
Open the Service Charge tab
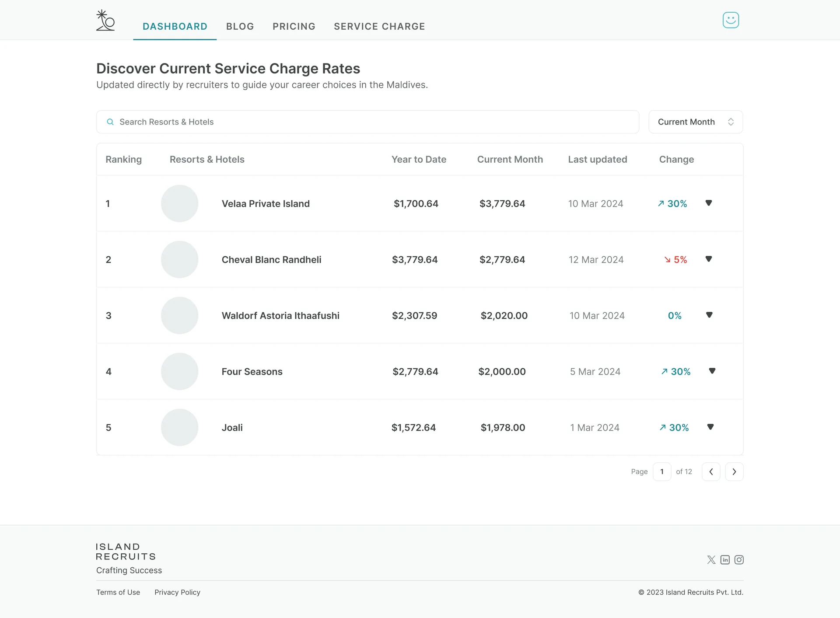tap(379, 26)
